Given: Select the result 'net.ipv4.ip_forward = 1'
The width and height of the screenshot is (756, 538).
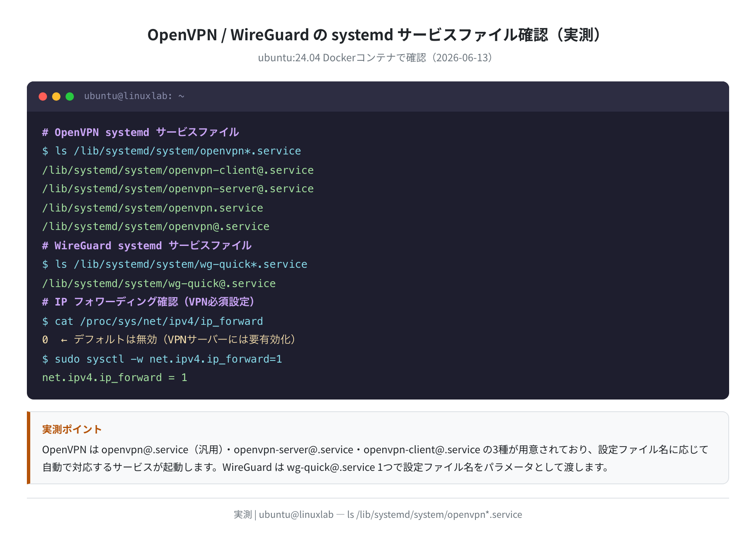Looking at the screenshot, I should click(115, 378).
